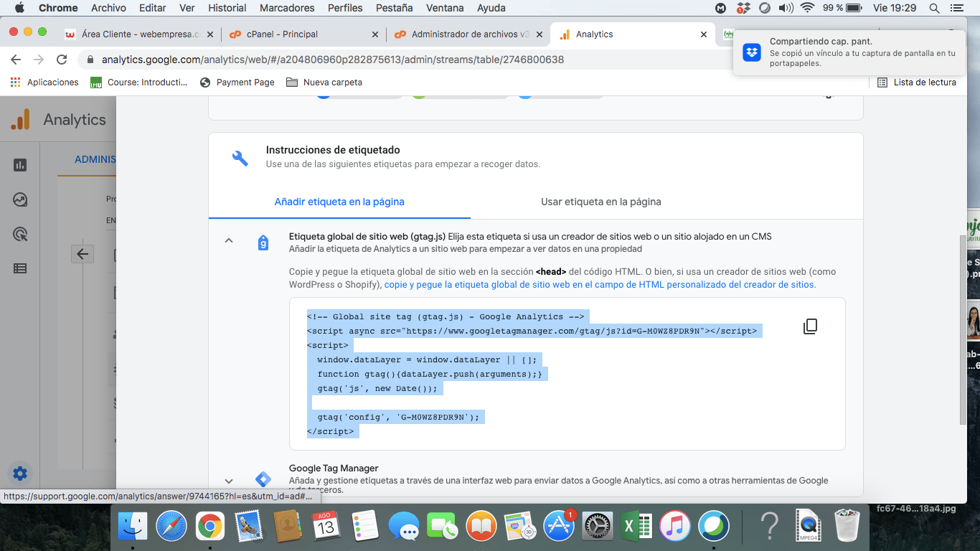Click the Google Tag Manager diamond icon
This screenshot has width=980, height=551.
pos(263,479)
